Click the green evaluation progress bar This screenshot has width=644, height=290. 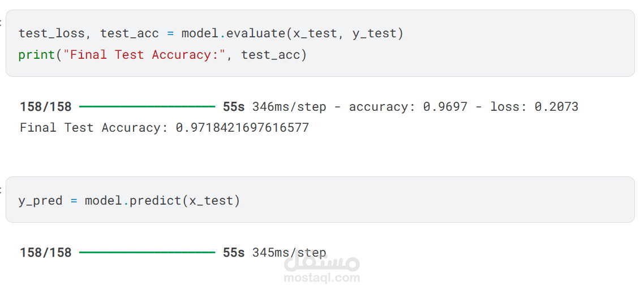[147, 107]
